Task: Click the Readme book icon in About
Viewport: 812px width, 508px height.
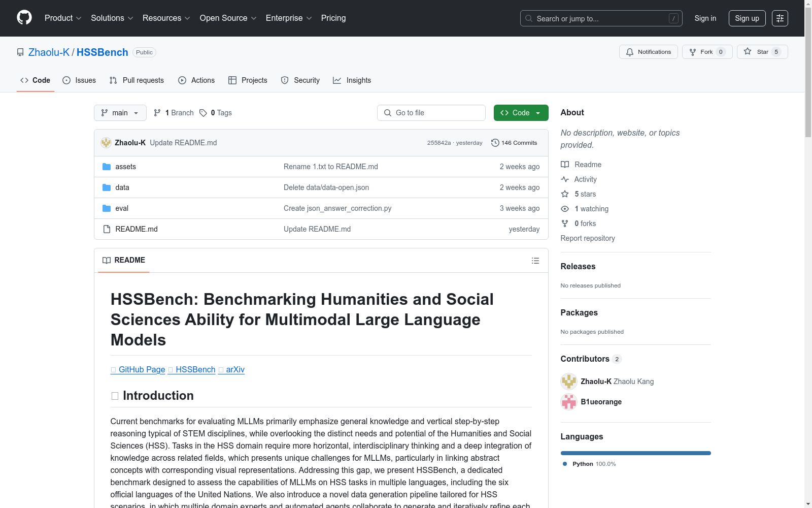Action: pyautogui.click(x=565, y=165)
